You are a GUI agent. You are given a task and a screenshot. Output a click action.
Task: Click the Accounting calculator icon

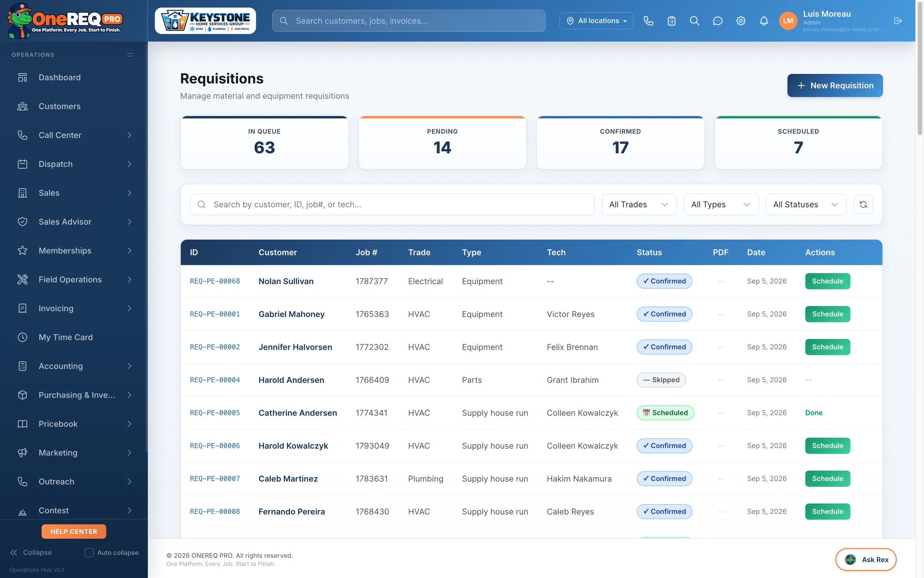tap(23, 366)
